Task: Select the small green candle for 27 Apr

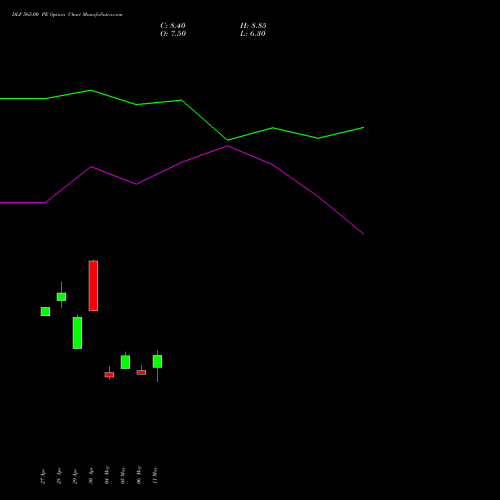Action: tap(45, 311)
